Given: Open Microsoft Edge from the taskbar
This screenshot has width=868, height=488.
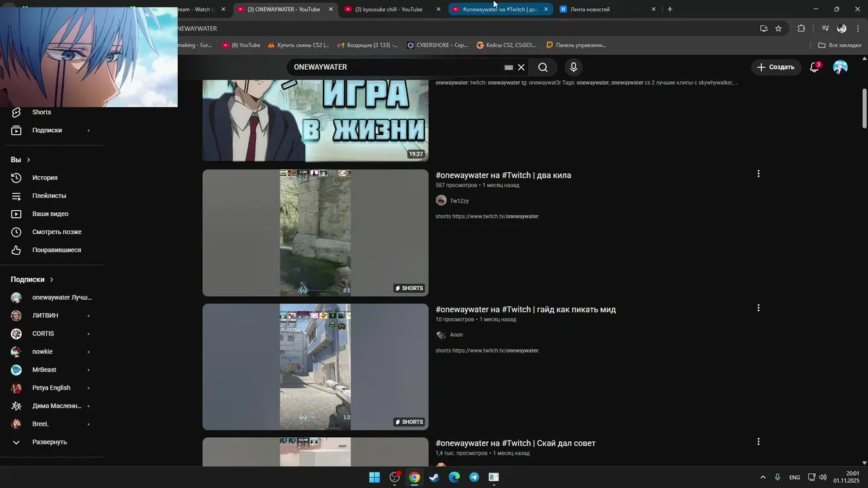Looking at the screenshot, I should 454,477.
